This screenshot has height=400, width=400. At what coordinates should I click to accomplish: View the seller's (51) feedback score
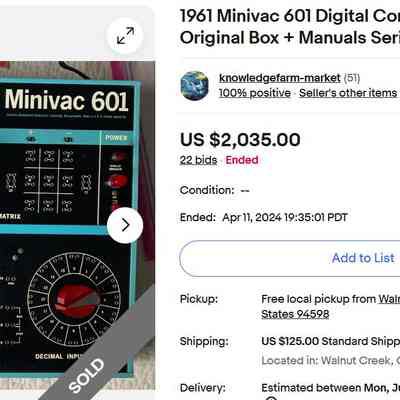(352, 78)
